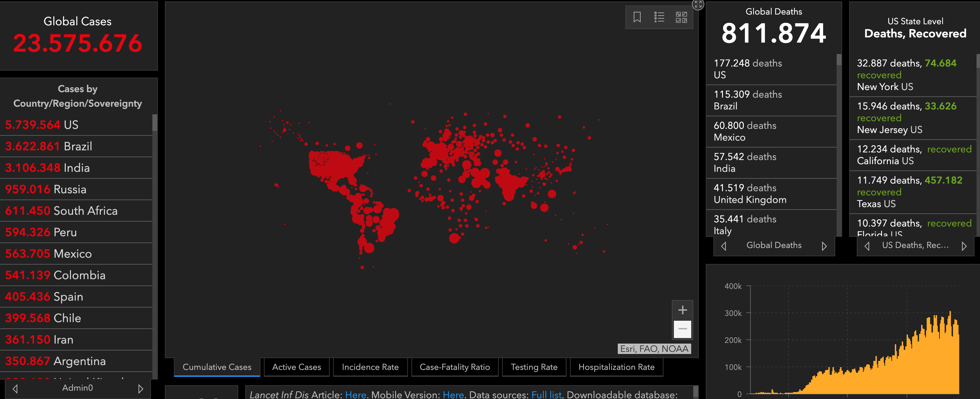Open the Case-Fatality Ratio tab

(454, 367)
